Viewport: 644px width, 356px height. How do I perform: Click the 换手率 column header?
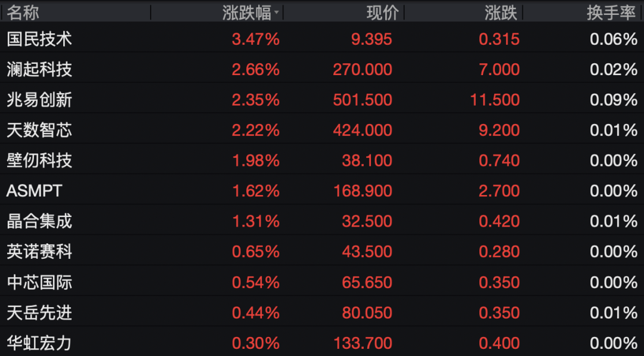tap(611, 13)
